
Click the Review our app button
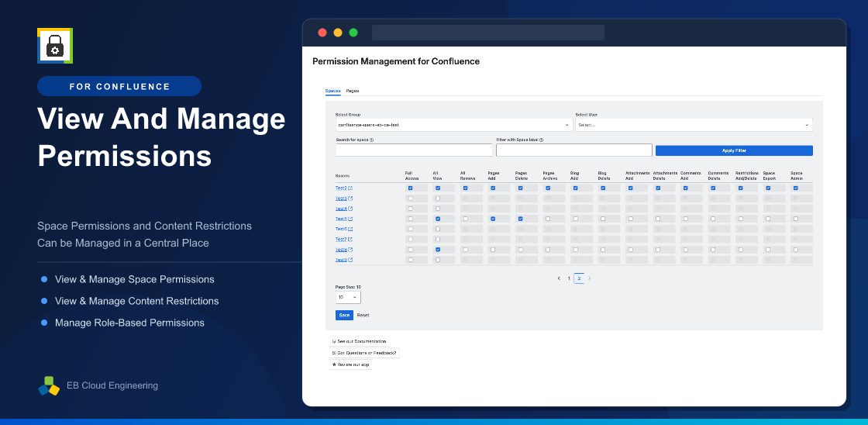(350, 365)
